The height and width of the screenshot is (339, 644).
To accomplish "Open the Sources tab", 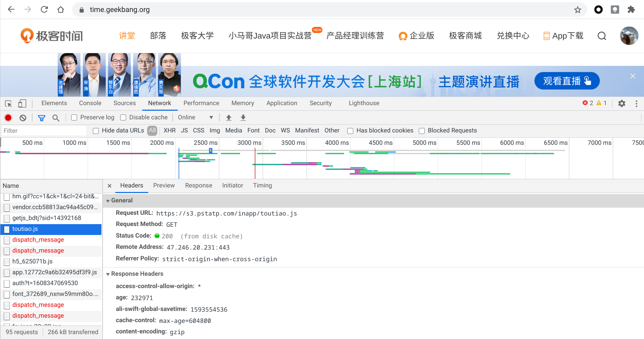I will pos(125,103).
